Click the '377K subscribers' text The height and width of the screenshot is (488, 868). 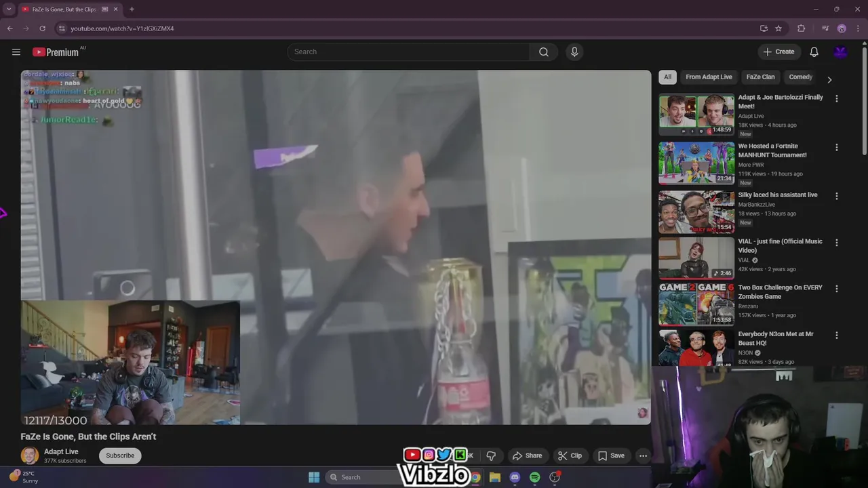[65, 461]
